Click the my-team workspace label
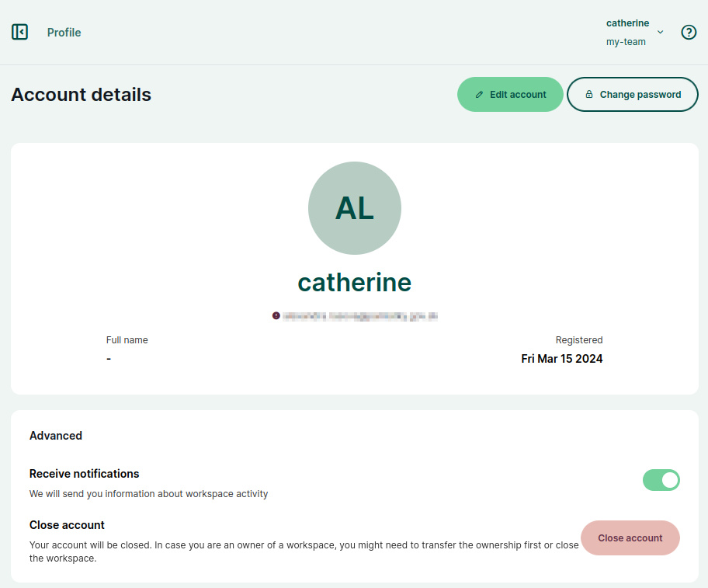708x588 pixels. coord(626,41)
